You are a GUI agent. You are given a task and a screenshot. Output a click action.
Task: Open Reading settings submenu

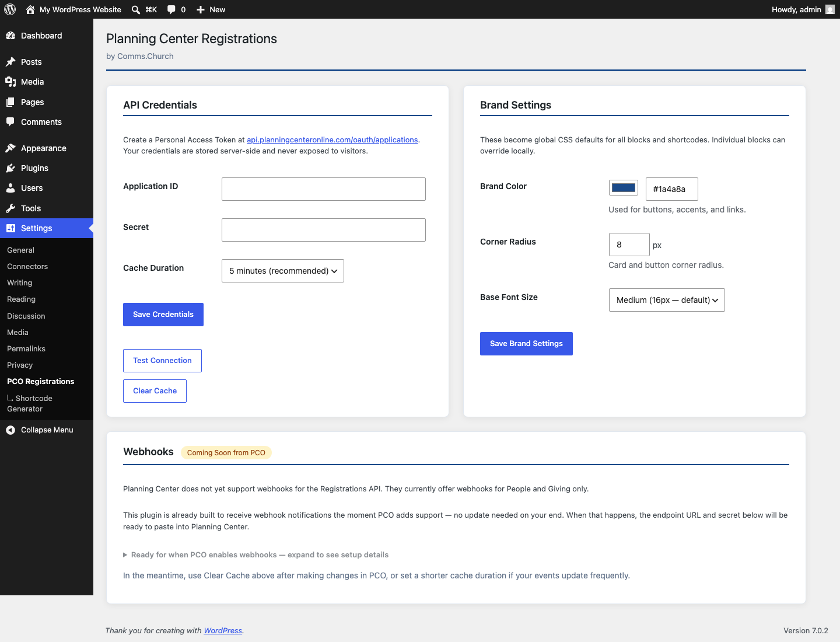21,299
